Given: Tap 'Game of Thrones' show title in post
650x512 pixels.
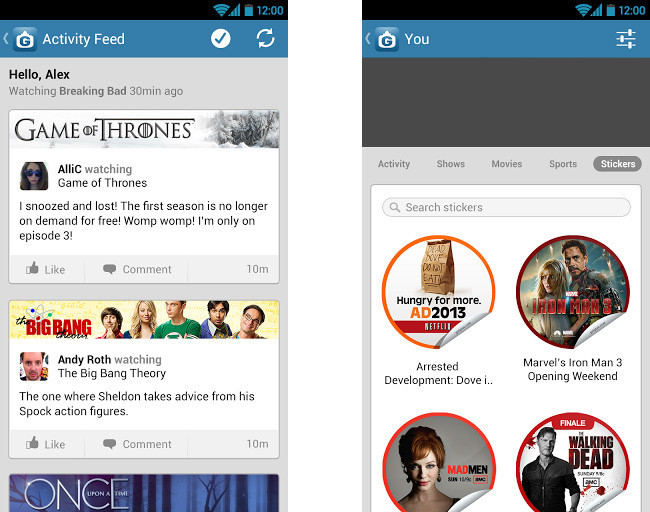Looking at the screenshot, I should [x=102, y=183].
